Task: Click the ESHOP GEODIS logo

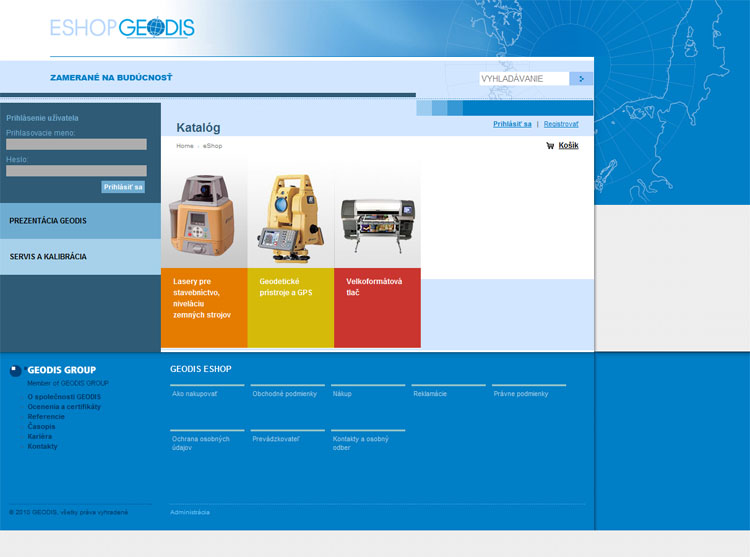Action: [122, 28]
